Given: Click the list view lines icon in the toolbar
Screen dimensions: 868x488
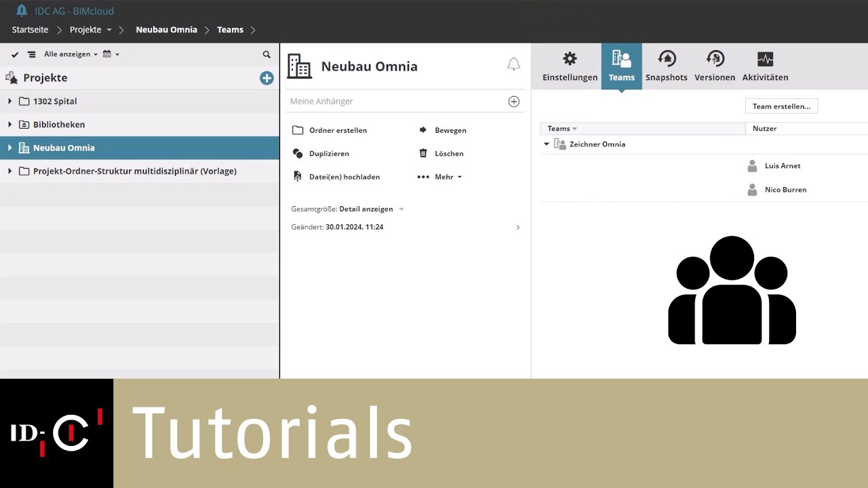Looking at the screenshot, I should coord(31,54).
